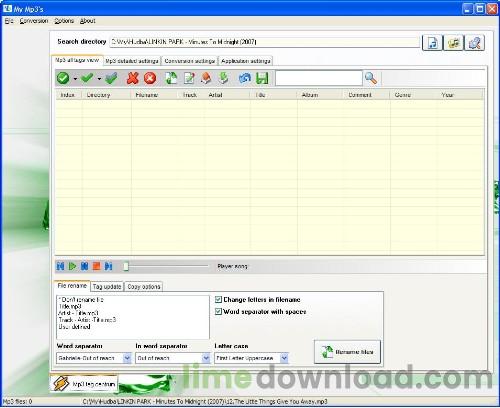This screenshot has height=408, width=500.
Task: Click the orange stop playback button
Action: pos(96,266)
